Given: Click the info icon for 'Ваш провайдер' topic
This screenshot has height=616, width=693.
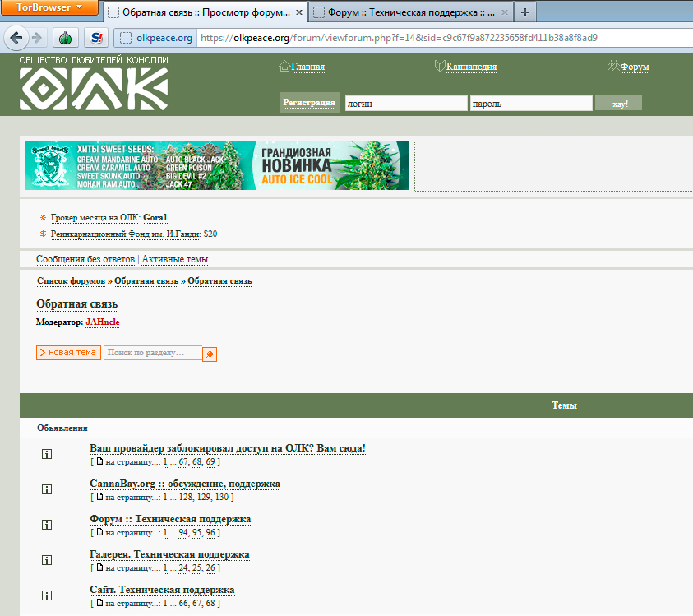Looking at the screenshot, I should click(47, 454).
